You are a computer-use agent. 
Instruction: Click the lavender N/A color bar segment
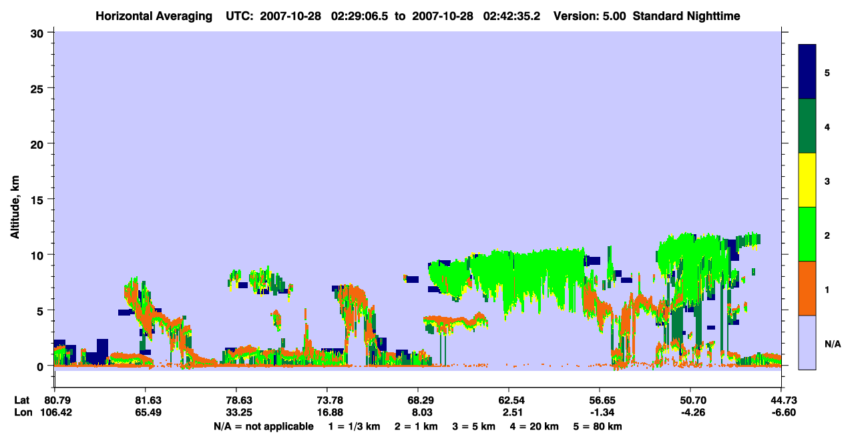(807, 342)
